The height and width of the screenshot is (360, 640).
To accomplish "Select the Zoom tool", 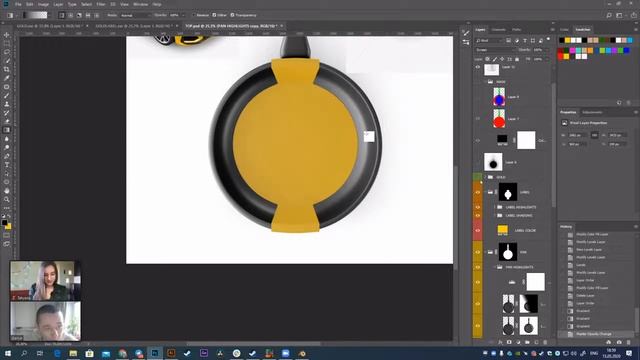I will pos(7,199).
